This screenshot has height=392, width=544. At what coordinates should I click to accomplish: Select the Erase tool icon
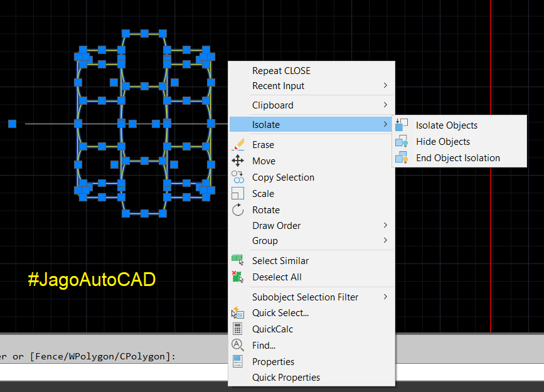coord(238,144)
